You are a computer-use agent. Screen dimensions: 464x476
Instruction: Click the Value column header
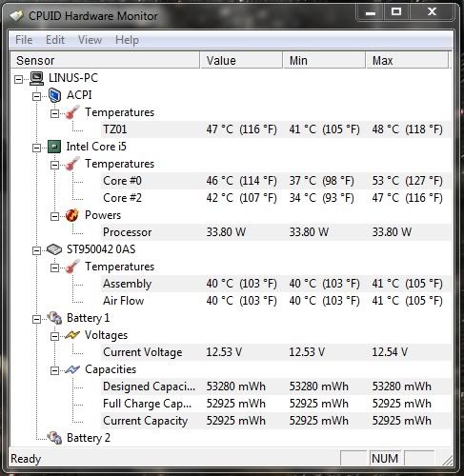(x=241, y=60)
